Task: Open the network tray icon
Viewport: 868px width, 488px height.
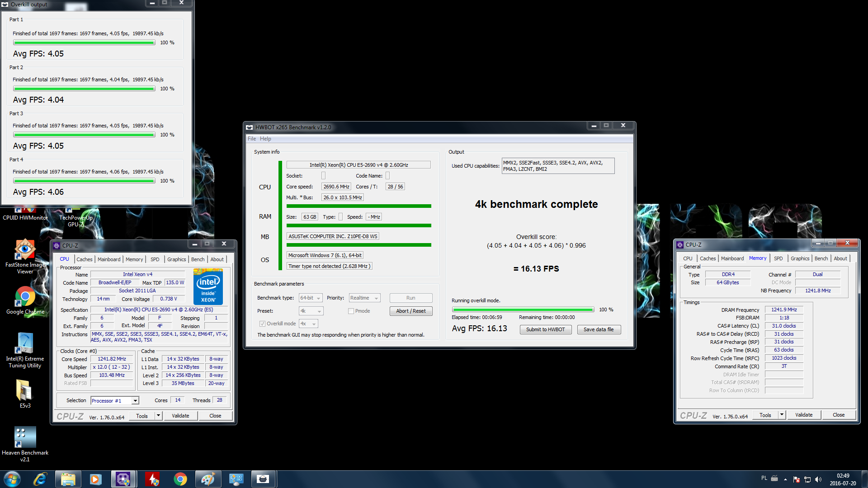Action: [x=807, y=479]
